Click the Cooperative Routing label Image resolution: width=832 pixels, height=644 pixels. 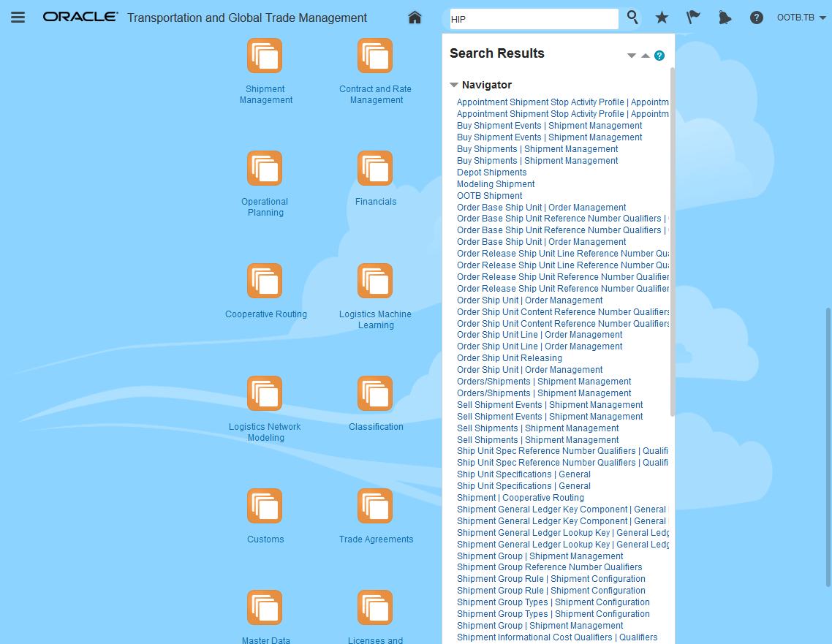[266, 314]
